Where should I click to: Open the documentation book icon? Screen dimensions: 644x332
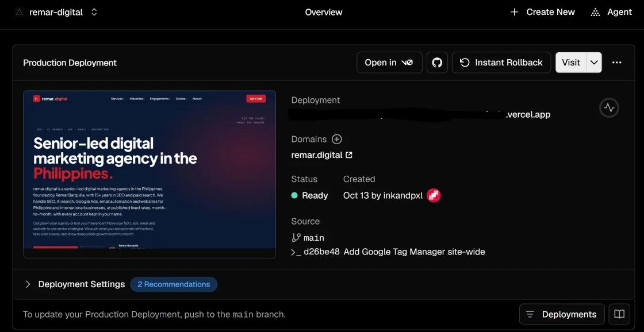619,314
